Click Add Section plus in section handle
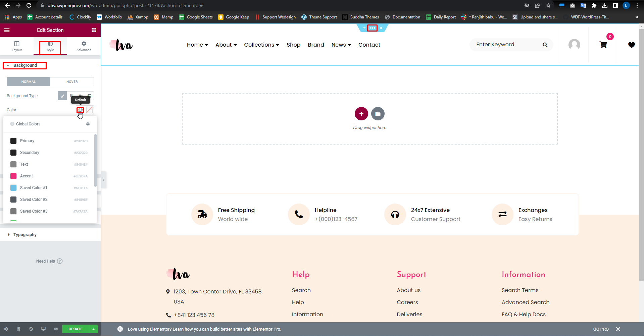Viewport: 644px width, 336px height. point(364,28)
